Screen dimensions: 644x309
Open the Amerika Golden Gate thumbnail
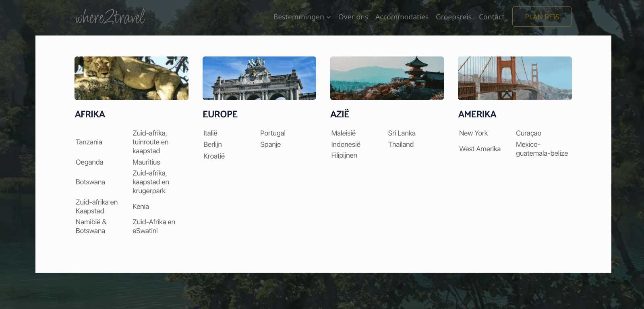[515, 78]
